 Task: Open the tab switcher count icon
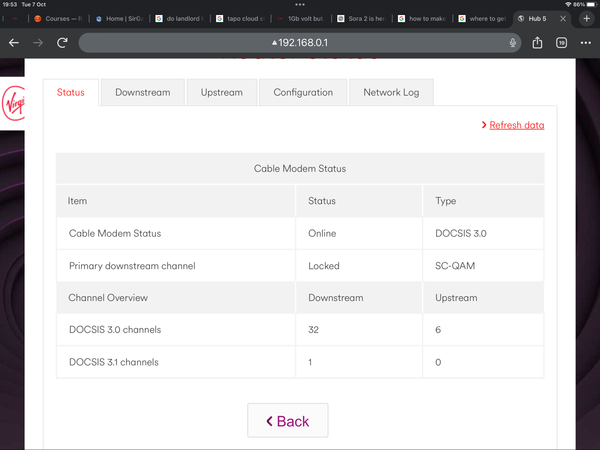[561, 43]
